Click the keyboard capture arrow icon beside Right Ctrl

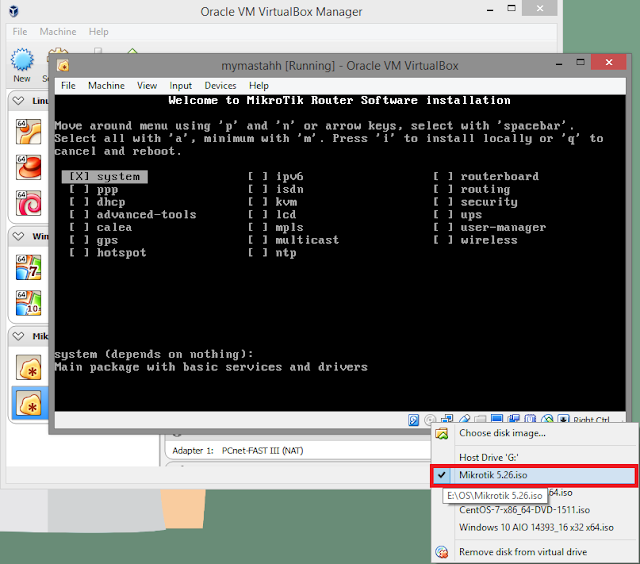[563, 419]
